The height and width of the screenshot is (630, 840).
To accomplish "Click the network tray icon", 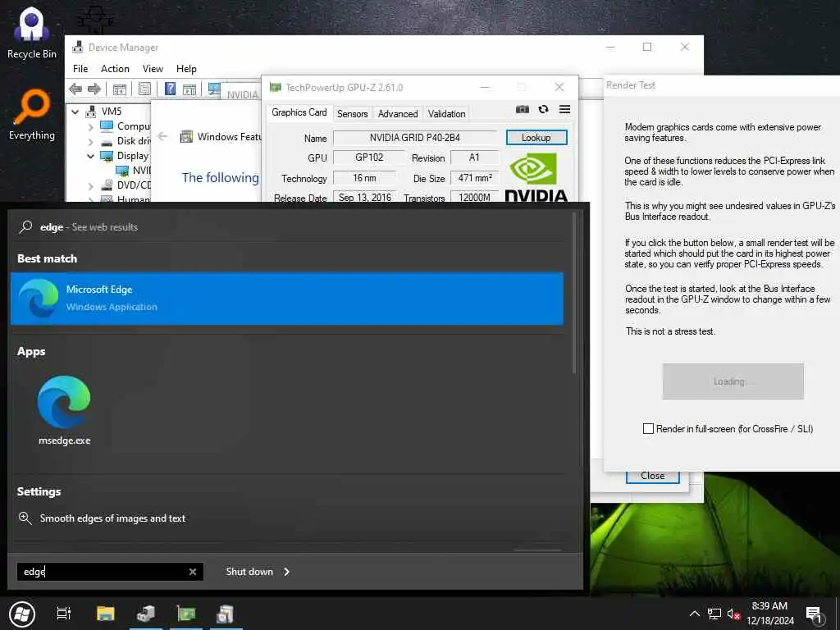I will tap(714, 614).
